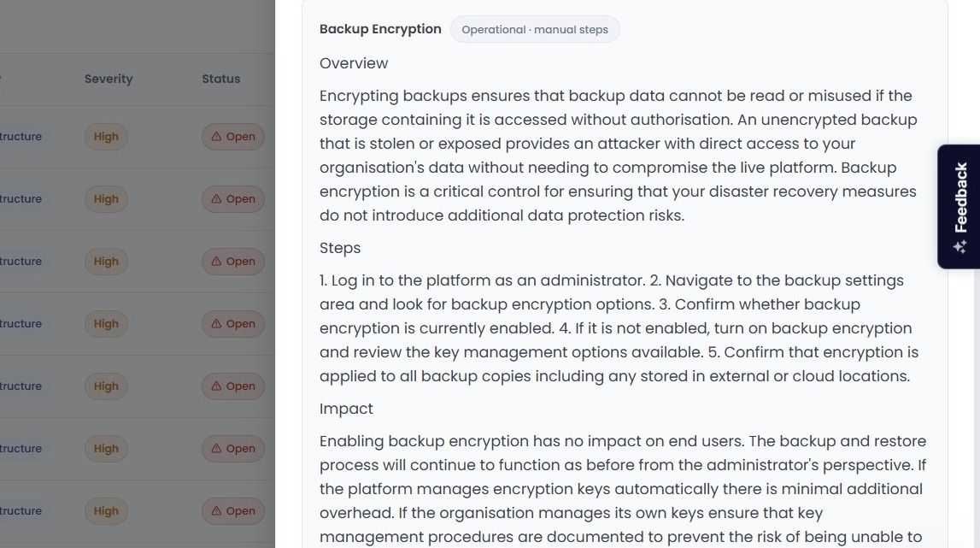This screenshot has width=980, height=548.
Task: Click the Backup Encryption heading
Action: point(380,29)
